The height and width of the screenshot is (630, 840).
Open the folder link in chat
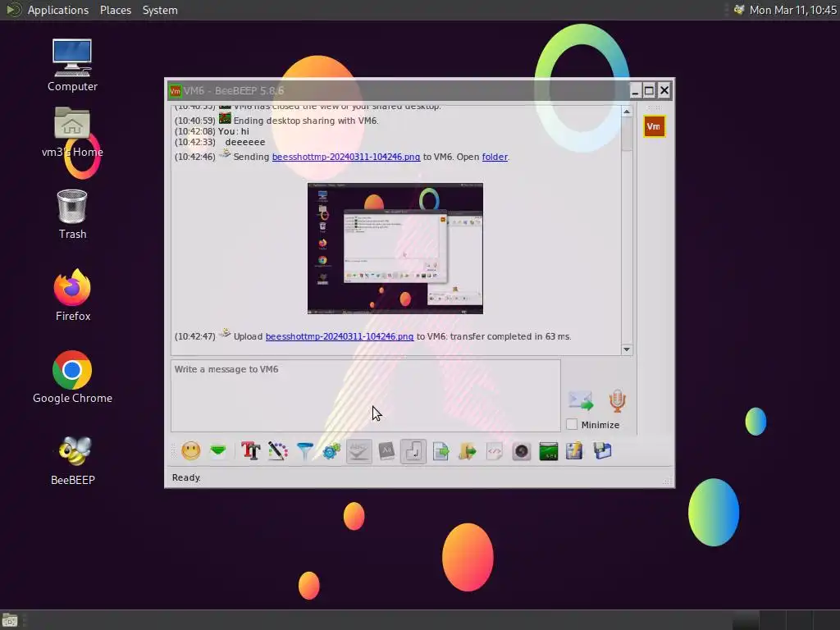(495, 157)
